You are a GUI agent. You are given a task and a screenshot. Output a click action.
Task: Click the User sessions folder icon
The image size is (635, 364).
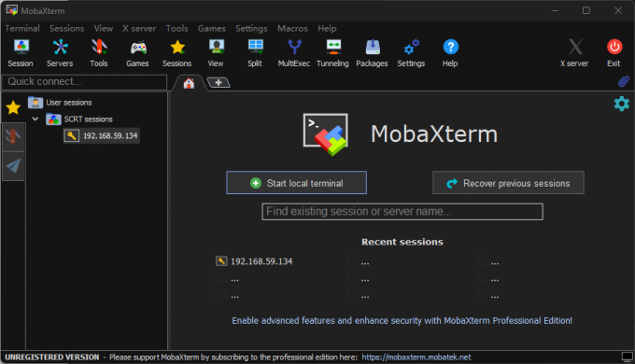pos(35,103)
